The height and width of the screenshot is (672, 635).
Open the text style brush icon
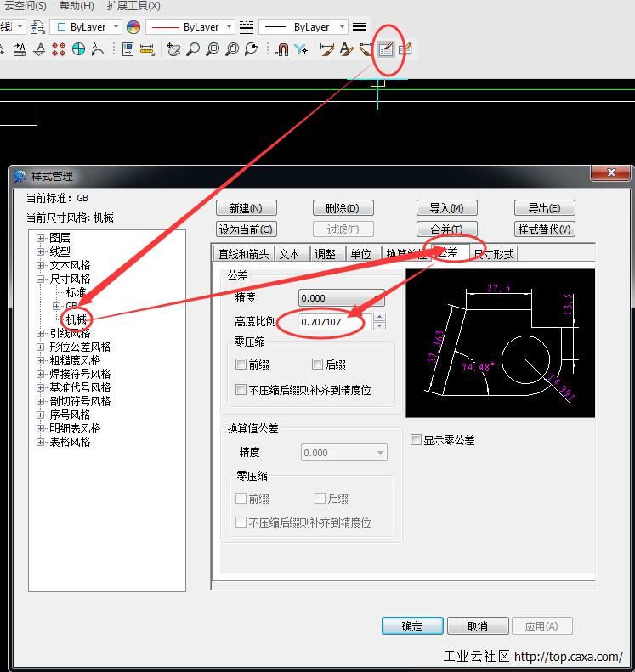coord(347,50)
